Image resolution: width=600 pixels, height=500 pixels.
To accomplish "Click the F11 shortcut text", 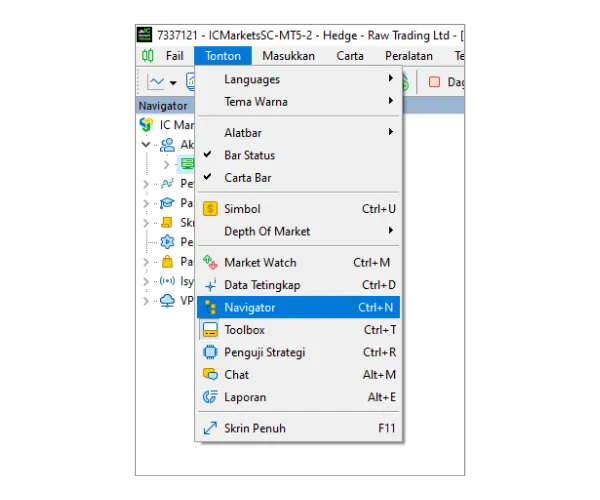I will click(386, 428).
